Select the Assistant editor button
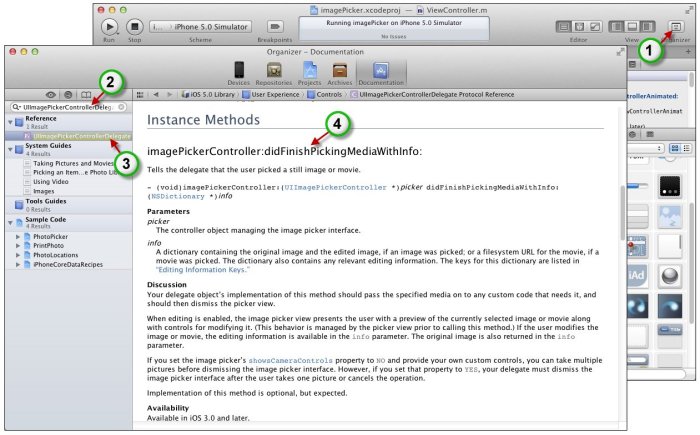Viewport: 700px width, 435px height. coord(579,27)
